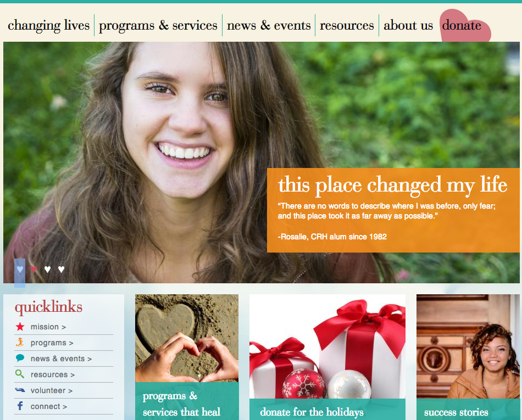The image size is (522, 420).
Task: Open the programs & services menu
Action: coord(158,25)
